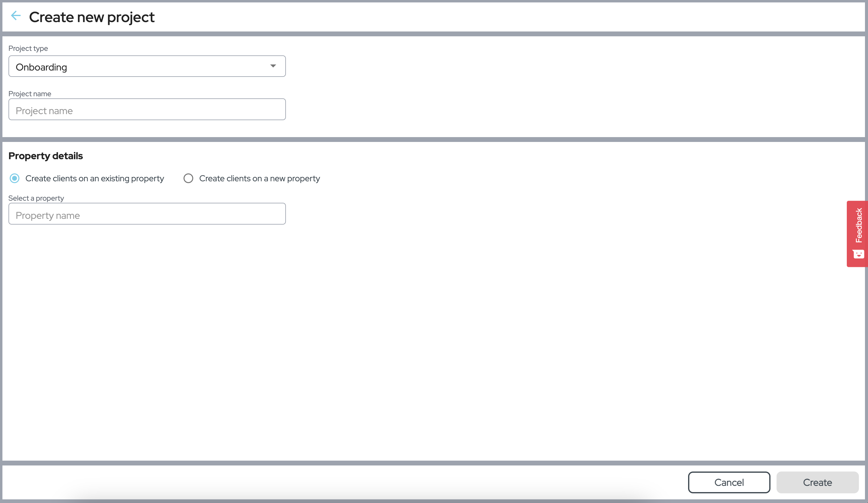The image size is (868, 503).
Task: Click the empty footer bar left of Cancel
Action: click(x=344, y=482)
